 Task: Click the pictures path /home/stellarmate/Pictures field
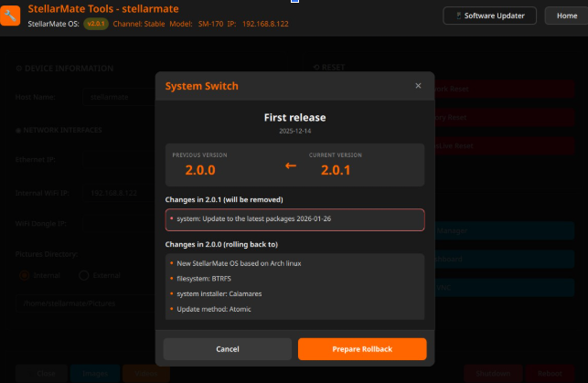click(x=85, y=303)
